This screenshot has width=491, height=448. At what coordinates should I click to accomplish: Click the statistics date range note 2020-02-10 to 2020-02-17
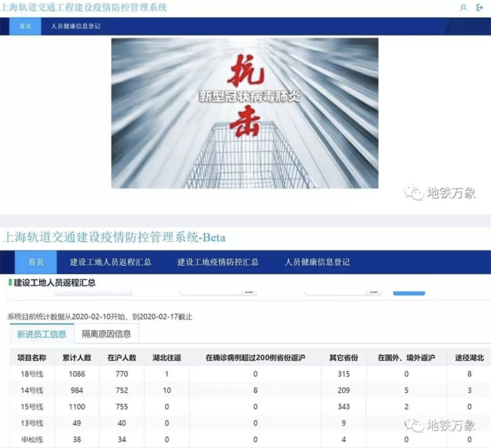pyautogui.click(x=100, y=317)
